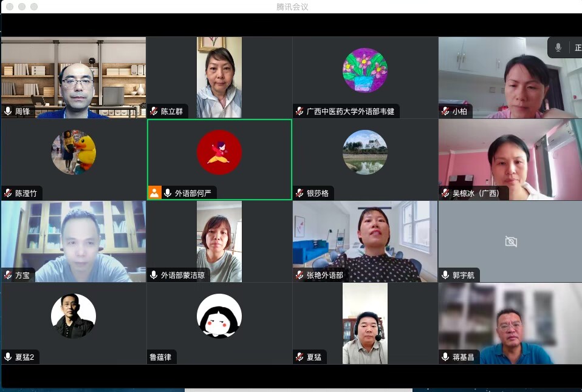Select the red avatar of 外语部何严
Image resolution: width=582 pixels, height=392 pixels.
(219, 152)
